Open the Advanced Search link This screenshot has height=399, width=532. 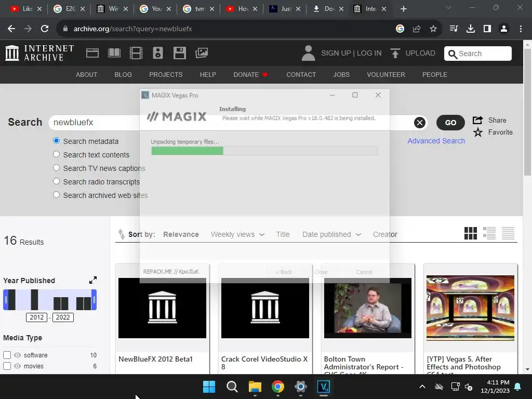point(436,141)
